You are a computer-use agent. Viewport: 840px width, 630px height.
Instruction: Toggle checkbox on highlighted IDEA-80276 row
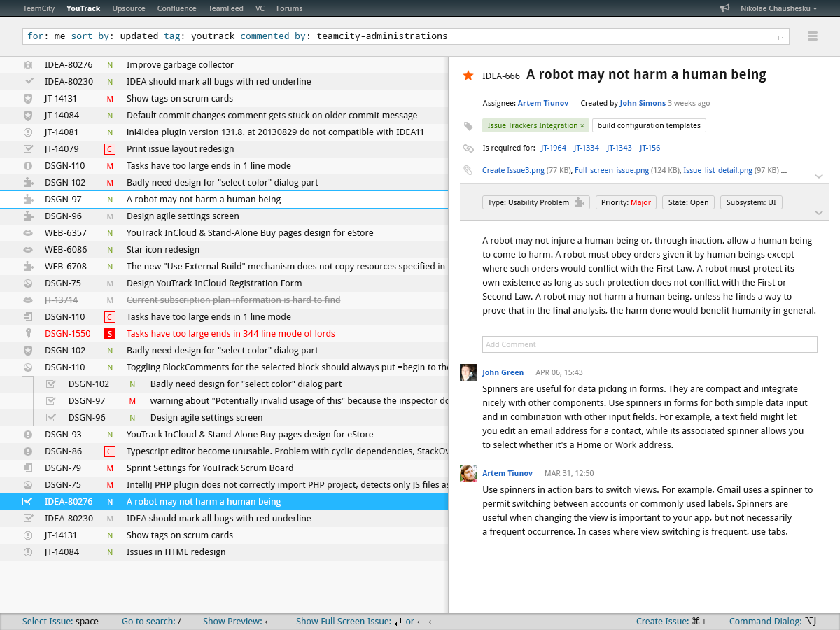(28, 501)
